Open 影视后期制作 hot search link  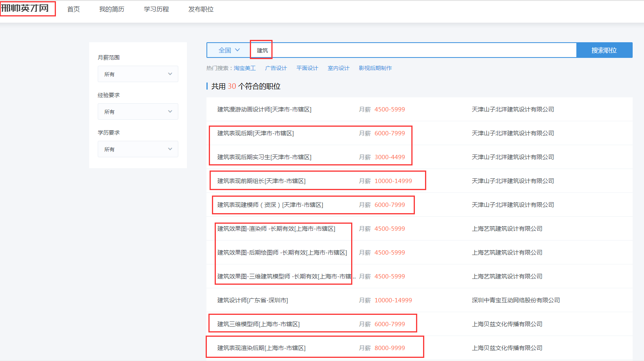coord(375,68)
